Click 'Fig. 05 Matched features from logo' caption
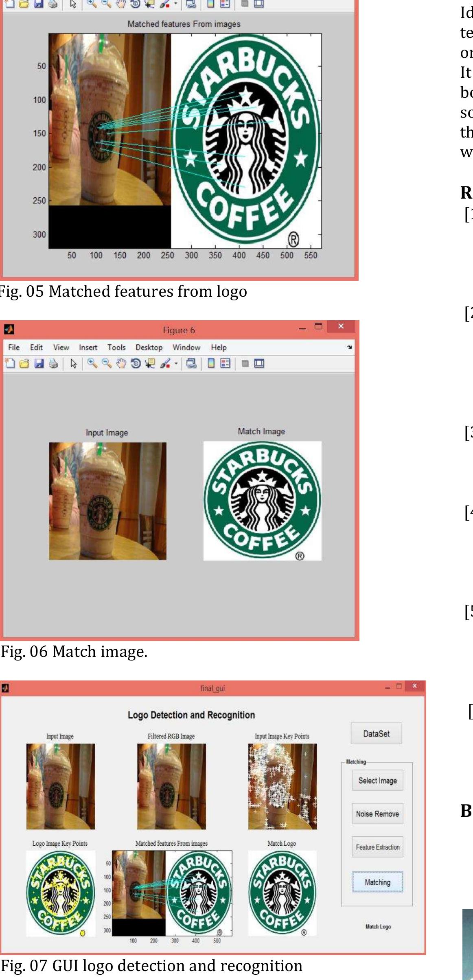 pos(123,291)
